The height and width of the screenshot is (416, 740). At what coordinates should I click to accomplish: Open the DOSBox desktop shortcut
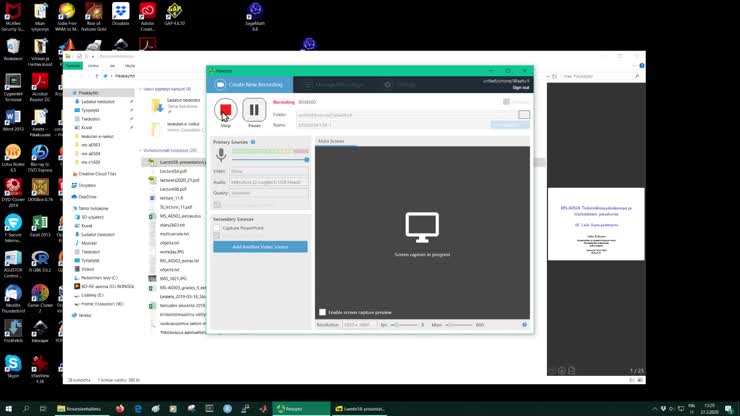[40, 190]
